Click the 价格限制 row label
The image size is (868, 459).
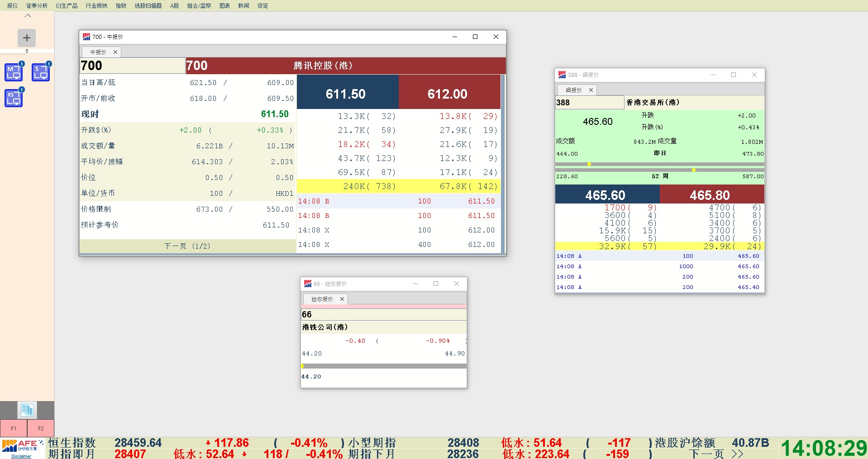[x=96, y=209]
